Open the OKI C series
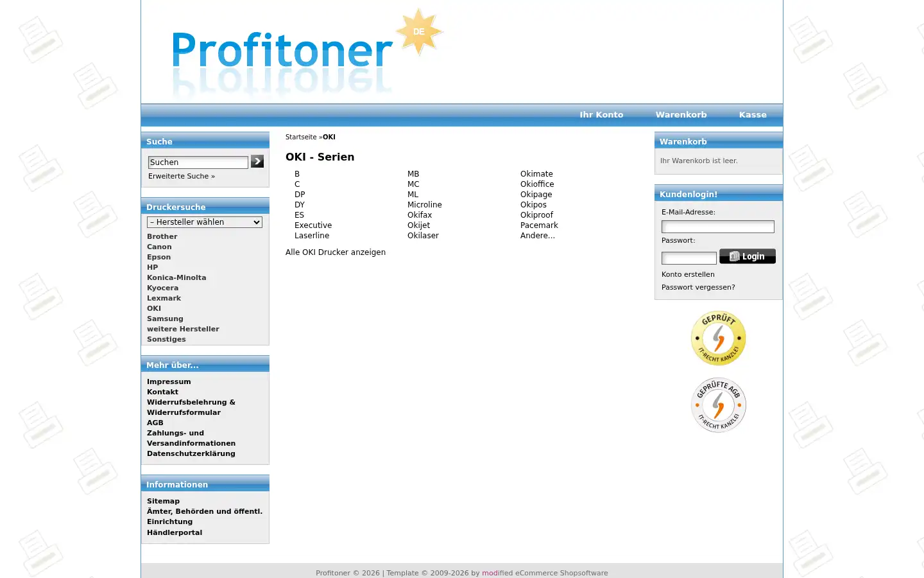The height and width of the screenshot is (578, 924). pos(297,184)
